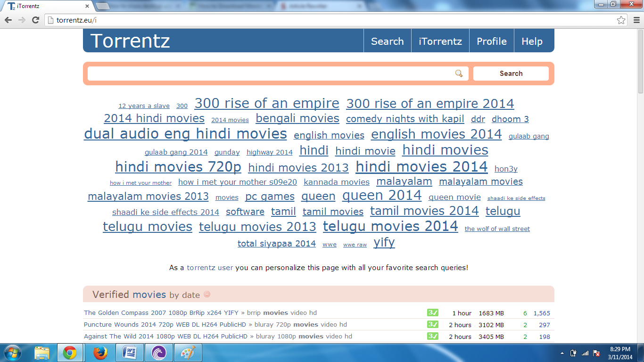Select the iTorrentz browser tab
644x362 pixels.
pyautogui.click(x=47, y=6)
